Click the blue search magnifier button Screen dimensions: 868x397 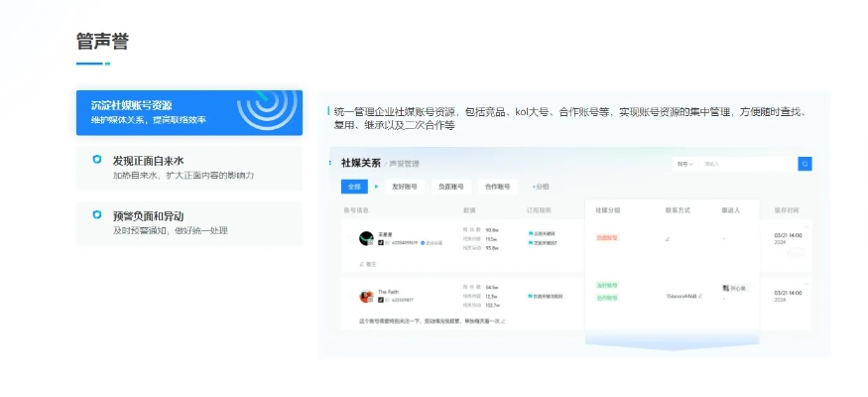click(x=805, y=164)
